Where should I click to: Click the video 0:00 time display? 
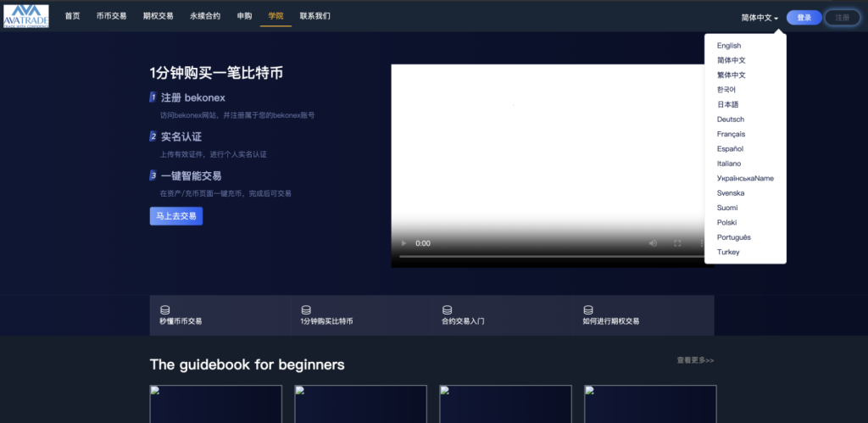tap(423, 243)
